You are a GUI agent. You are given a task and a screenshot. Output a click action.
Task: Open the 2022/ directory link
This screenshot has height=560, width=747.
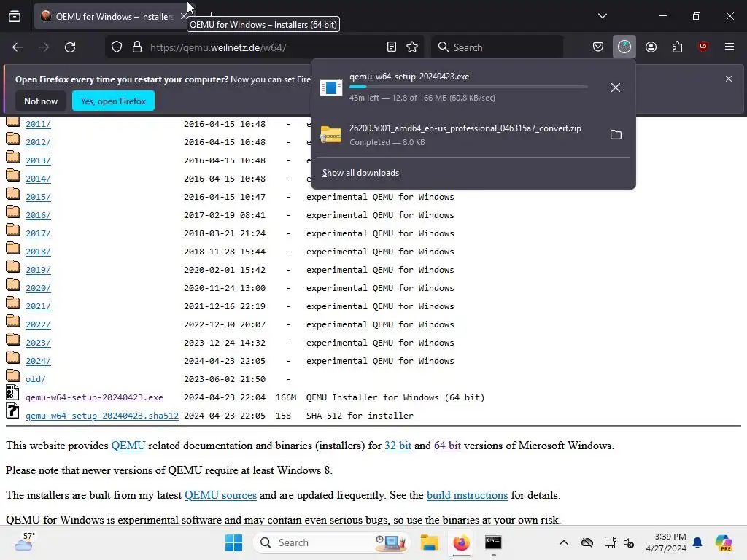(38, 324)
